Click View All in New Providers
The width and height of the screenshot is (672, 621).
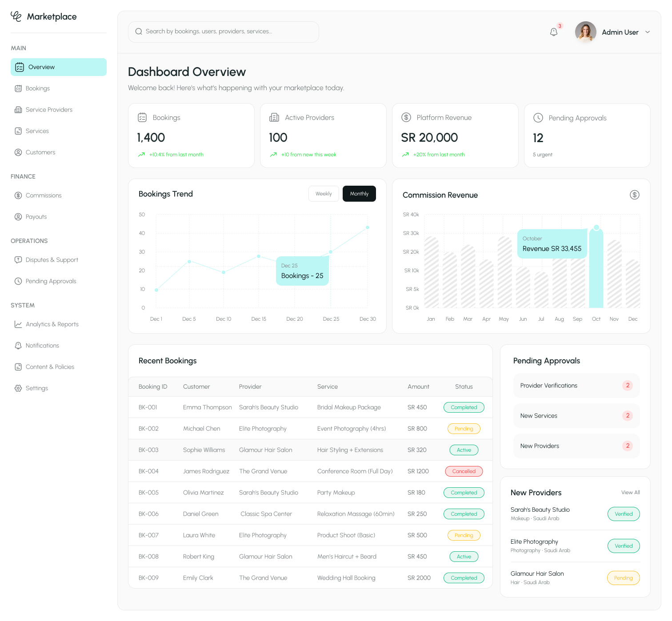pos(631,492)
